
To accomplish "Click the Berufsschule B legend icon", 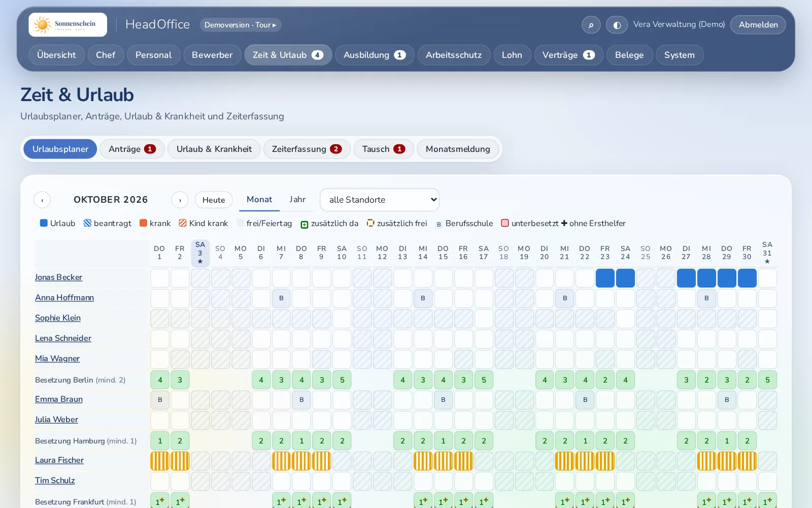I will tap(439, 224).
